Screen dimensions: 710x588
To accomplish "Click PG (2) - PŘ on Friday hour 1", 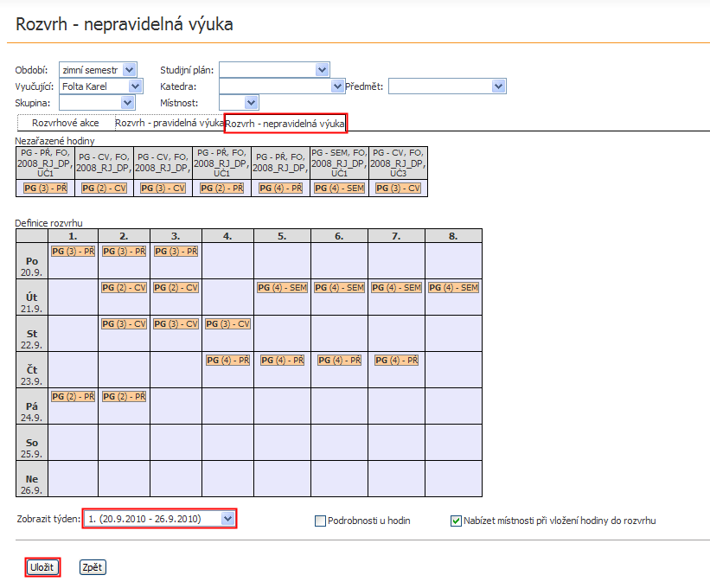I will [73, 397].
